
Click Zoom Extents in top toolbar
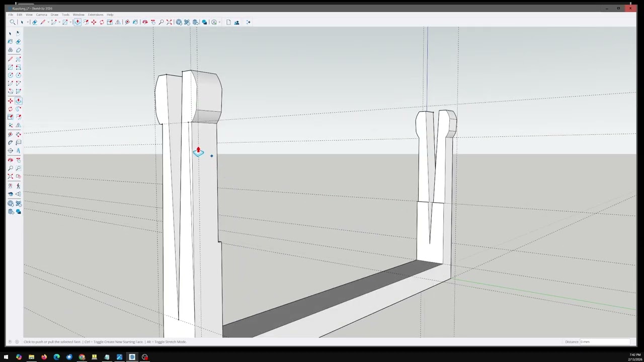169,22
